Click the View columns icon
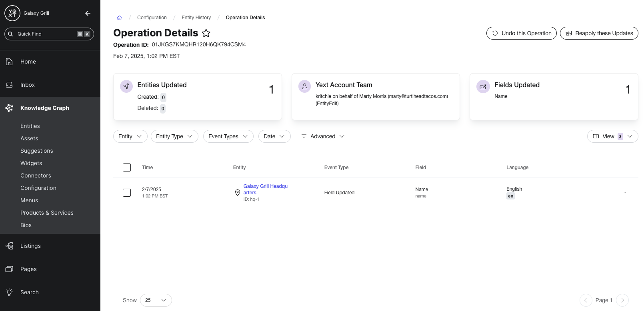Image resolution: width=644 pixels, height=311 pixels. [596, 136]
